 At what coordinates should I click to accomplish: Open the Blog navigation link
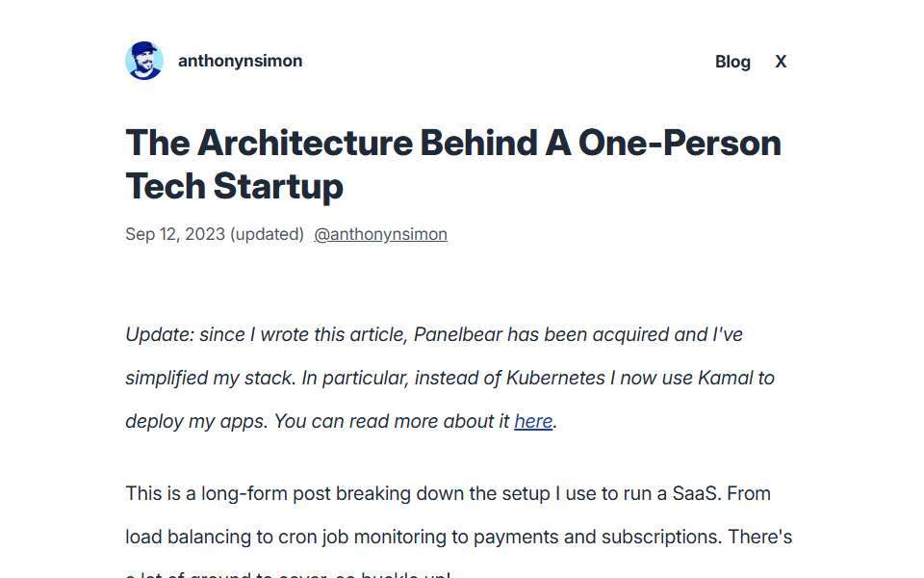732,62
